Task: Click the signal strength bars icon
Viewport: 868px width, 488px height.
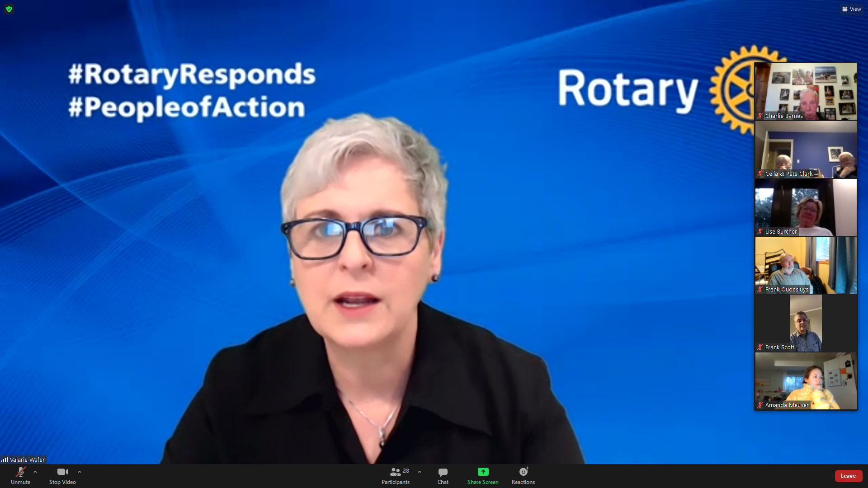Action: point(5,460)
